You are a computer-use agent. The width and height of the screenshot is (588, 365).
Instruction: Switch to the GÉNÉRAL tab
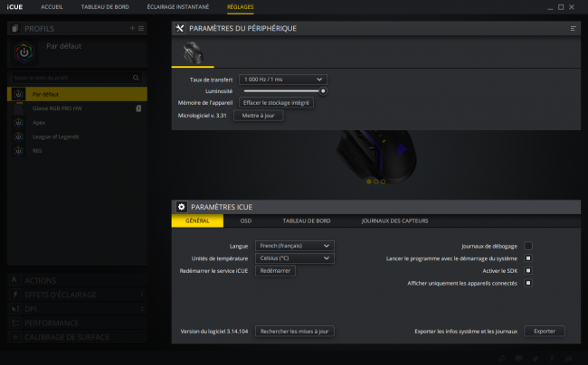coord(197,220)
